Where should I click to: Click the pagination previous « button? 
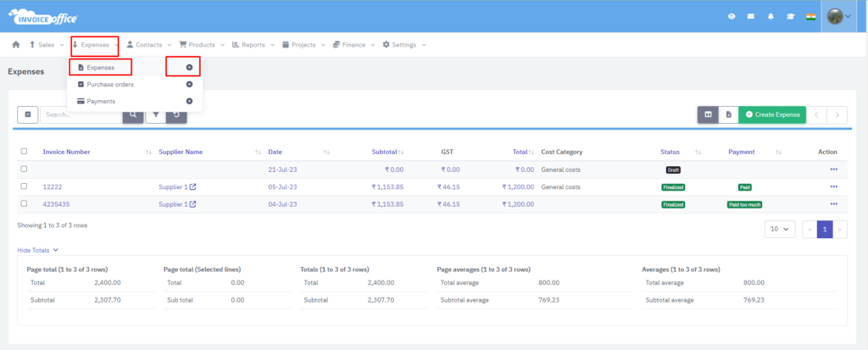coord(810,230)
